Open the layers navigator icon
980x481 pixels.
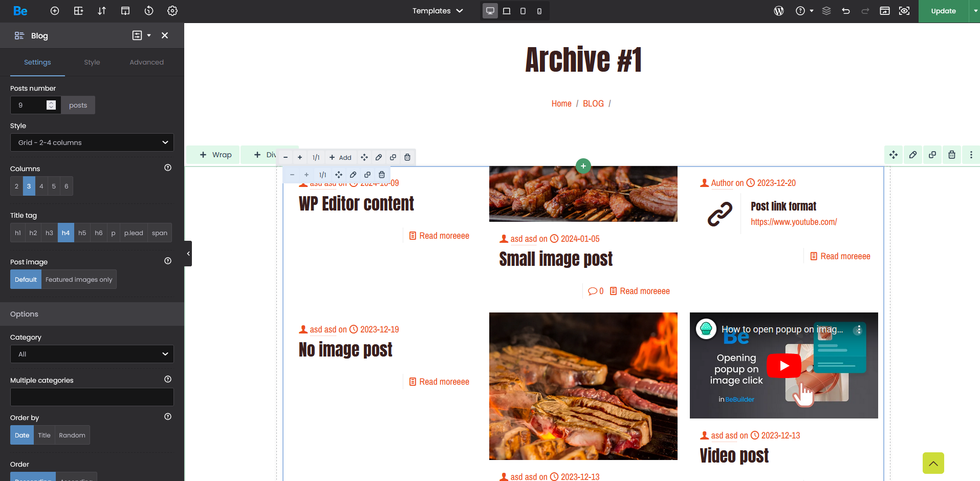pyautogui.click(x=826, y=11)
